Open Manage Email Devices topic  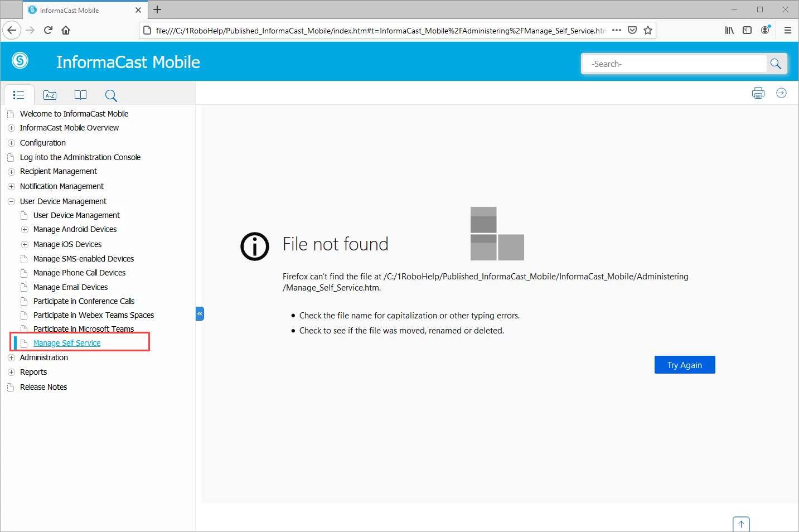[x=70, y=287]
